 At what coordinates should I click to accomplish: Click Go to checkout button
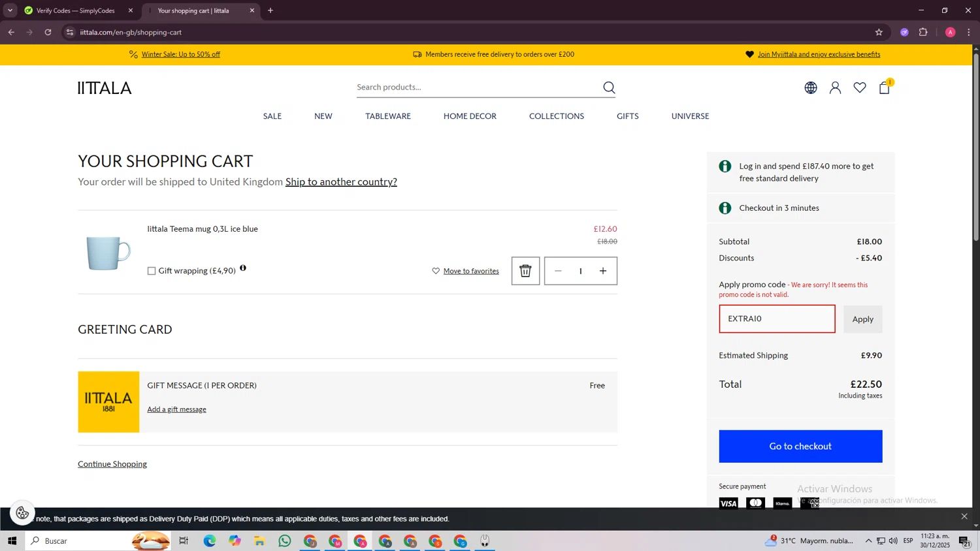pyautogui.click(x=800, y=447)
